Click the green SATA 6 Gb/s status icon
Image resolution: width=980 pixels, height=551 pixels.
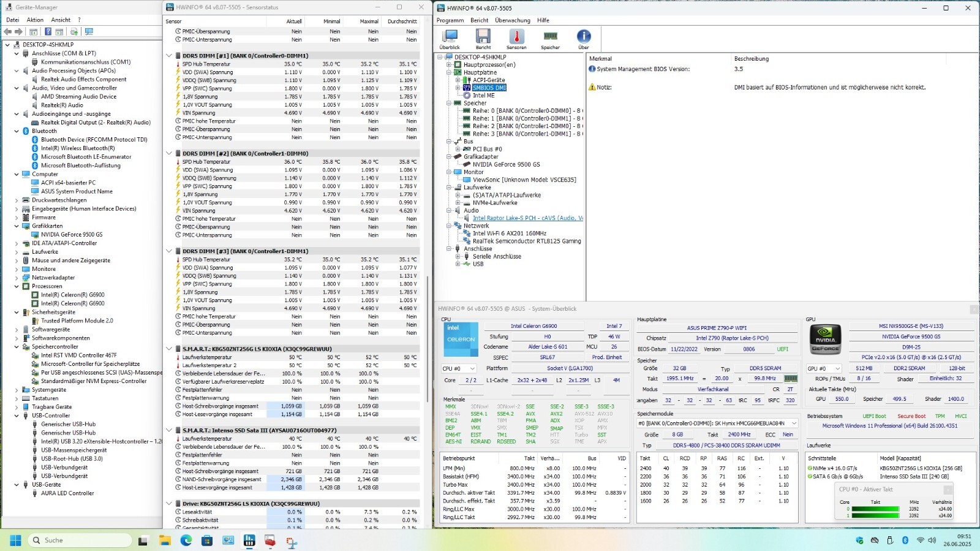click(810, 476)
